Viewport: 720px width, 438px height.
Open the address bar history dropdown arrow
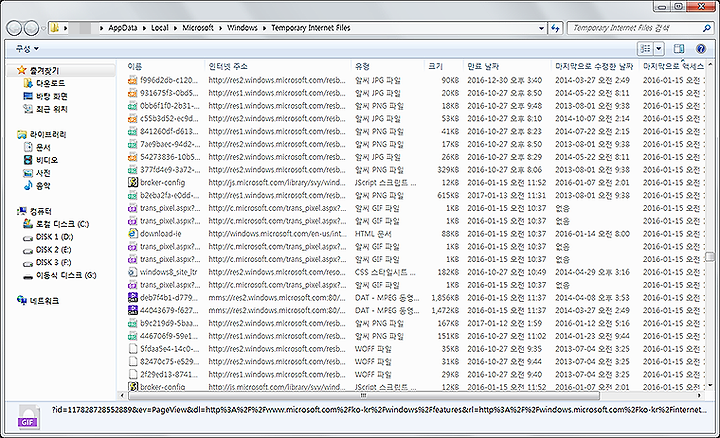click(541, 28)
